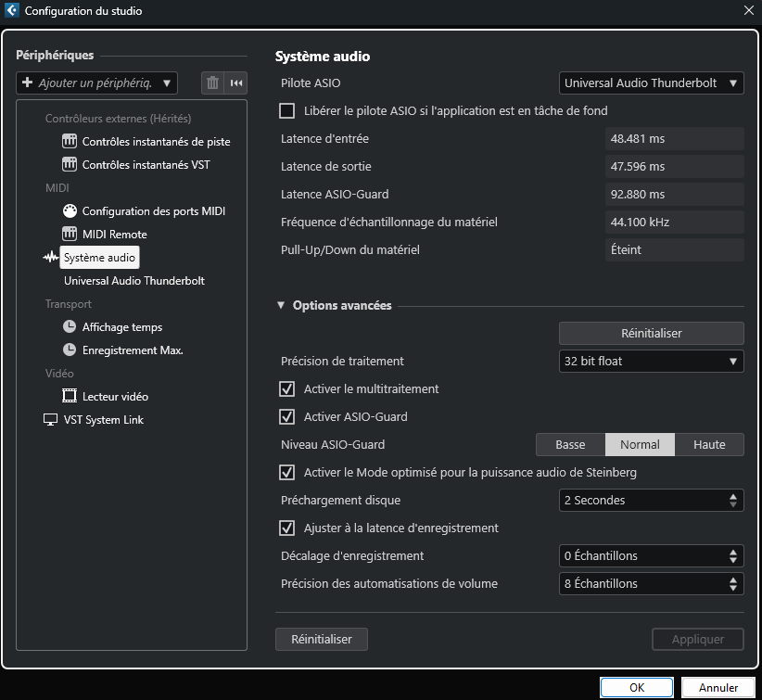
Task: Click the OK button
Action: tap(636, 688)
